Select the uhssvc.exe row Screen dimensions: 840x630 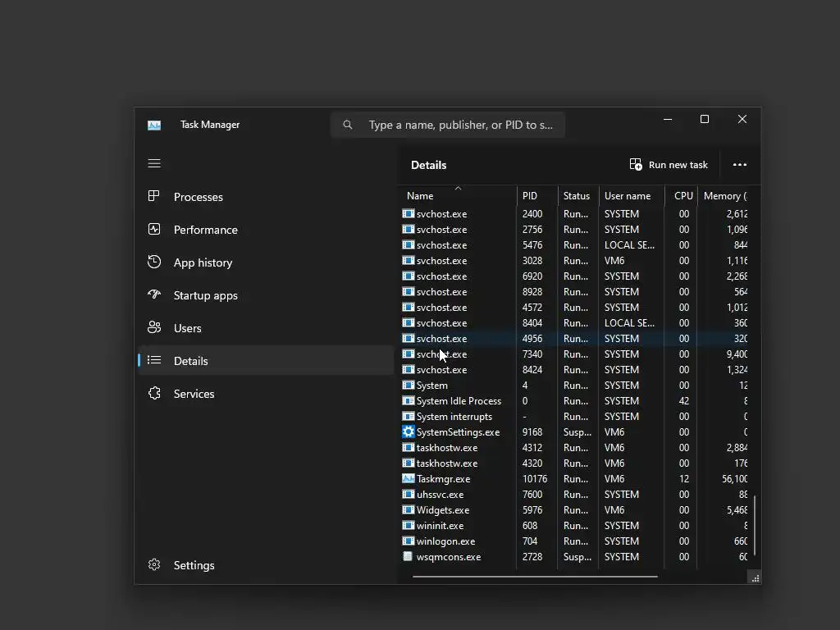(x=574, y=495)
